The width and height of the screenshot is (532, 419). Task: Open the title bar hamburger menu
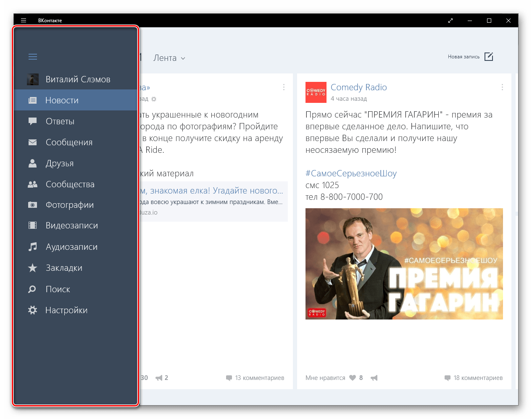pos(24,20)
